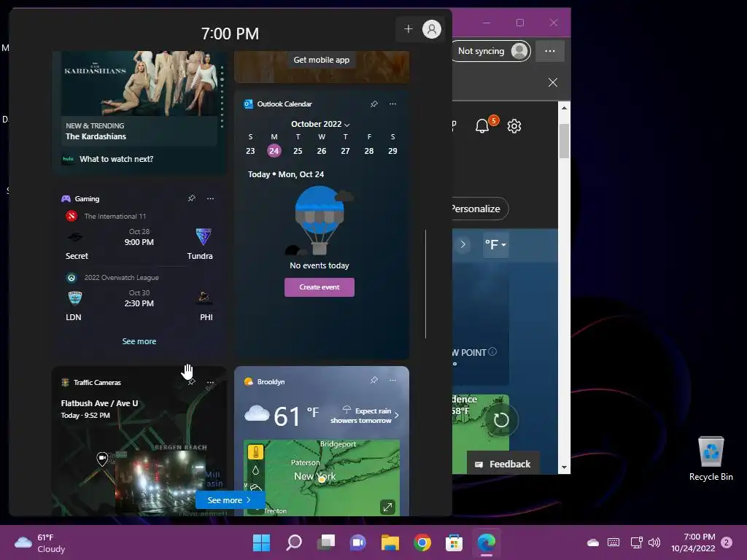Click See more in Gaming widget
Image resolution: width=747 pixels, height=560 pixels.
(x=139, y=341)
